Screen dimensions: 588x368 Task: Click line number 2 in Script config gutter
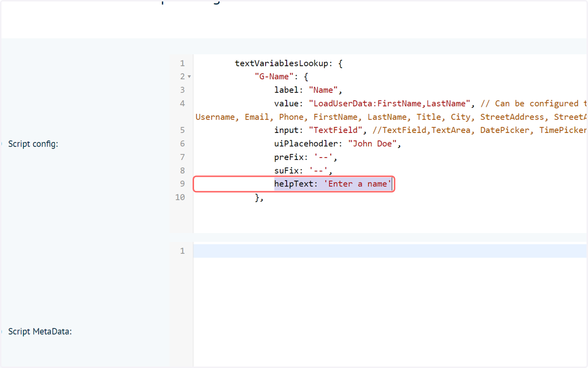coord(182,77)
